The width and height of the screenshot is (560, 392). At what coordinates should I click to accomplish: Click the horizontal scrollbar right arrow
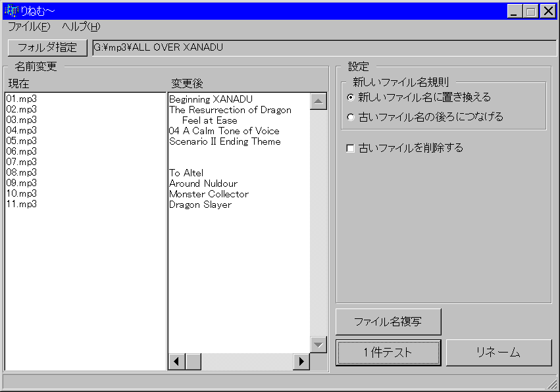[301, 362]
